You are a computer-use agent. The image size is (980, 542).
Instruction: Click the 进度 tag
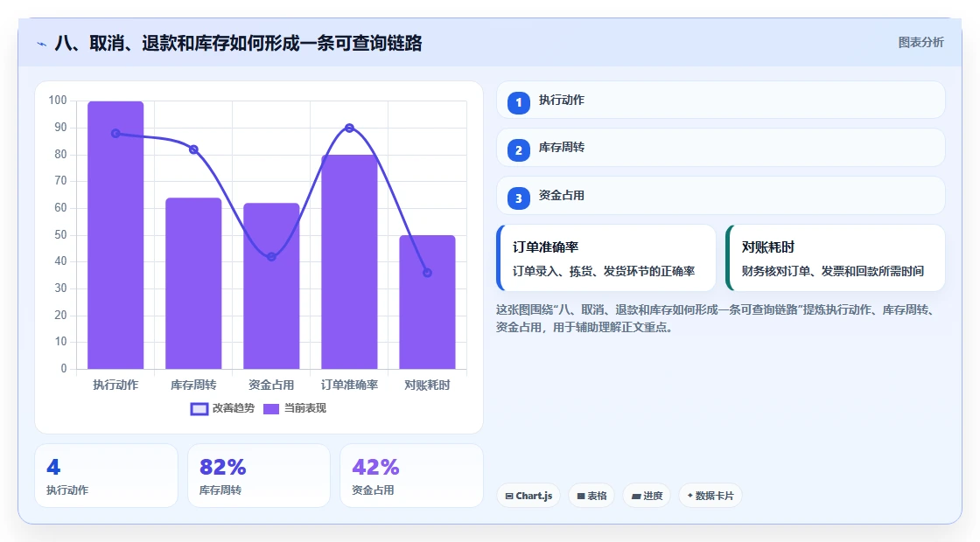pos(647,496)
